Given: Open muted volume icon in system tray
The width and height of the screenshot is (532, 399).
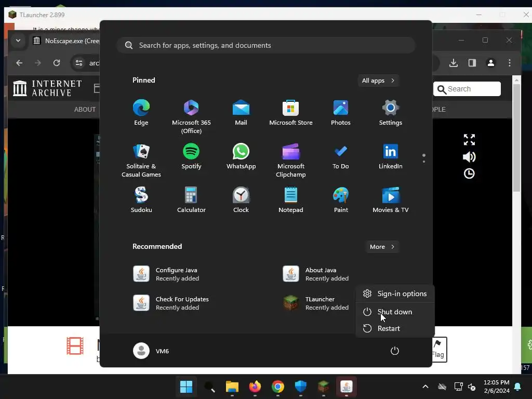Looking at the screenshot, I should pyautogui.click(x=472, y=387).
